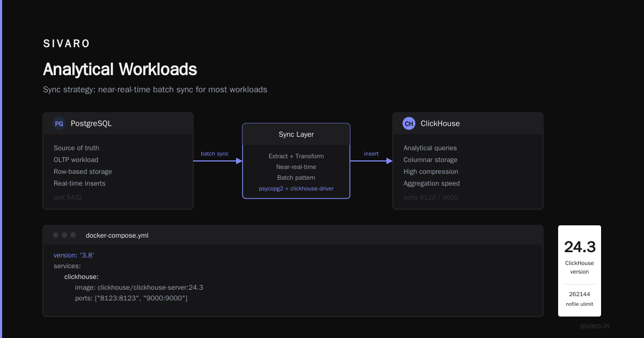Open the sivaro.in link

[x=595, y=326]
